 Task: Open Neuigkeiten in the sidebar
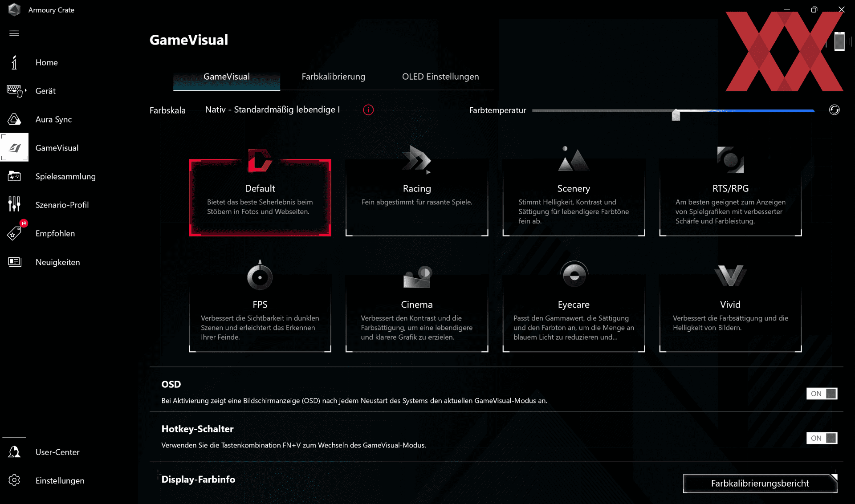pyautogui.click(x=58, y=262)
